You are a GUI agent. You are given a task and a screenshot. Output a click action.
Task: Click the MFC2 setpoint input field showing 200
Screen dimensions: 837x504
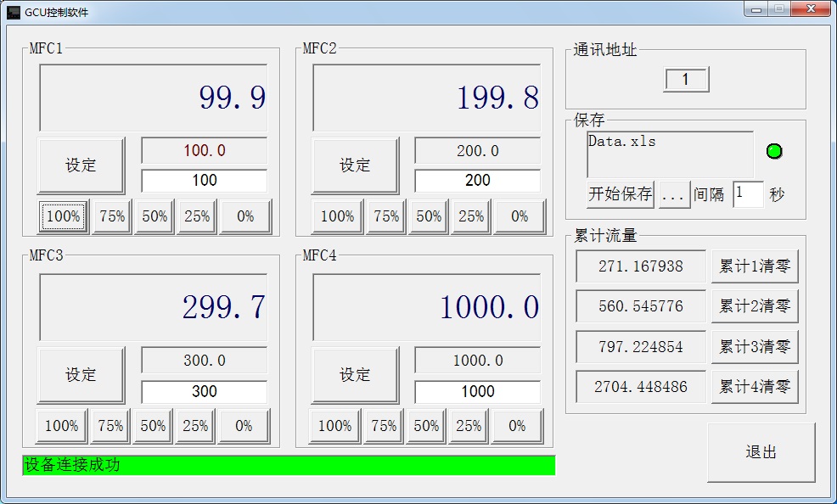[x=477, y=181]
